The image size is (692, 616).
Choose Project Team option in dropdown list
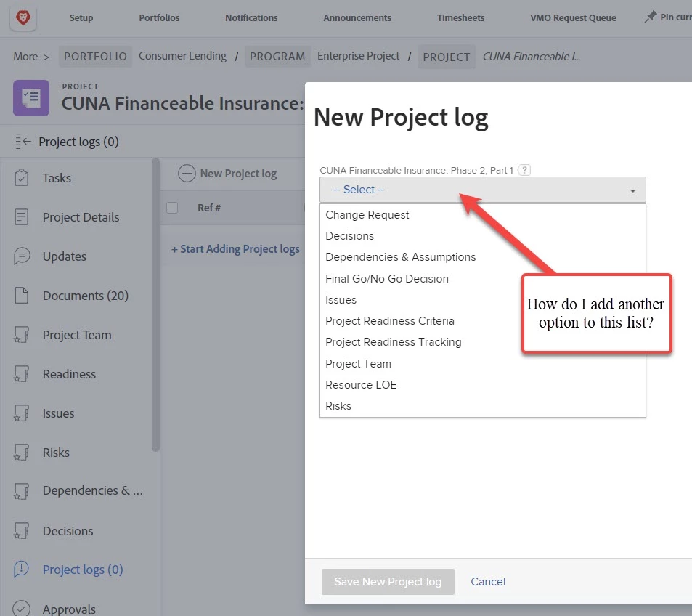(359, 364)
